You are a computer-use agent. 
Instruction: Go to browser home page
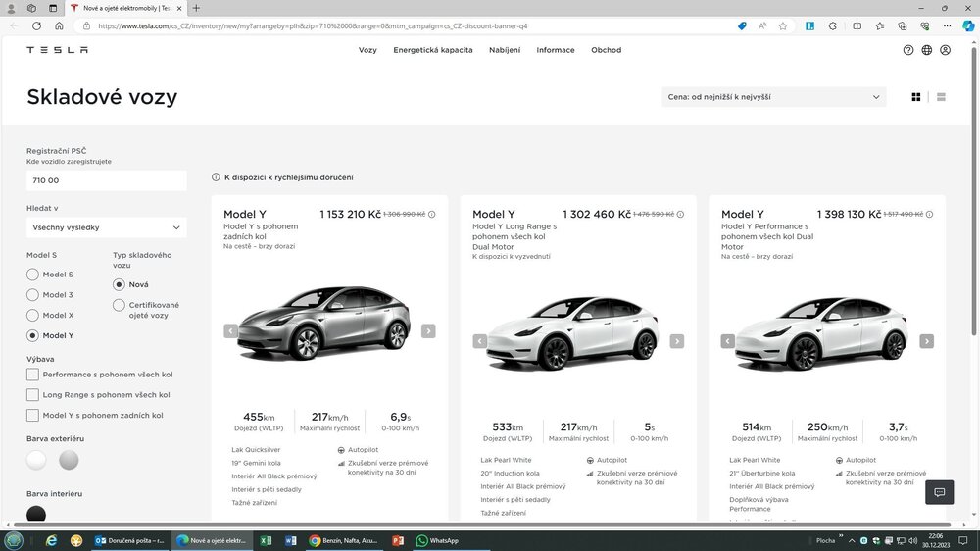[59, 26]
